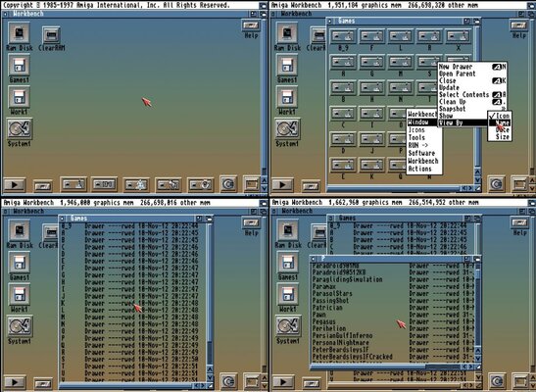Open the G drawer icon in Games window
The height and width of the screenshot is (392, 536).
tap(371, 62)
